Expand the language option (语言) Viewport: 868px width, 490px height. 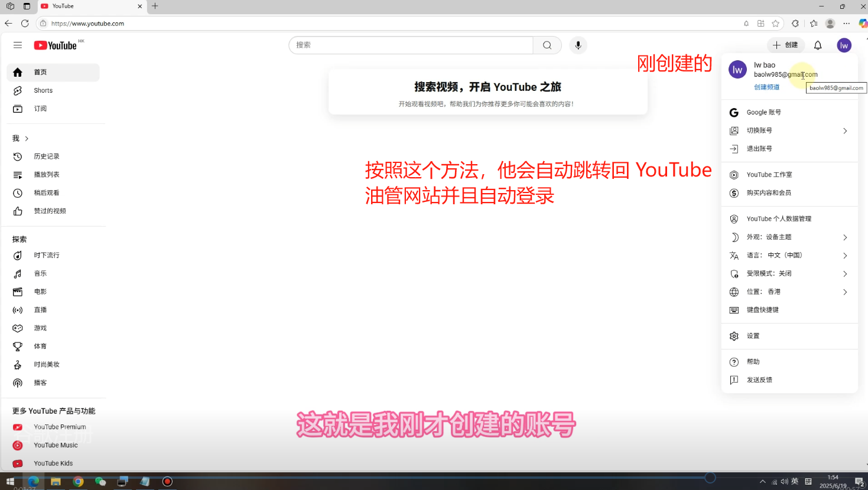(789, 255)
